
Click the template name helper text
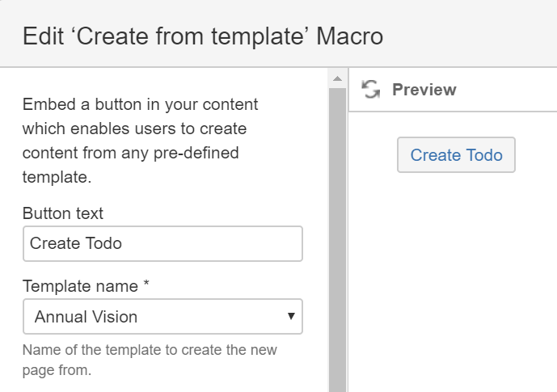150,360
